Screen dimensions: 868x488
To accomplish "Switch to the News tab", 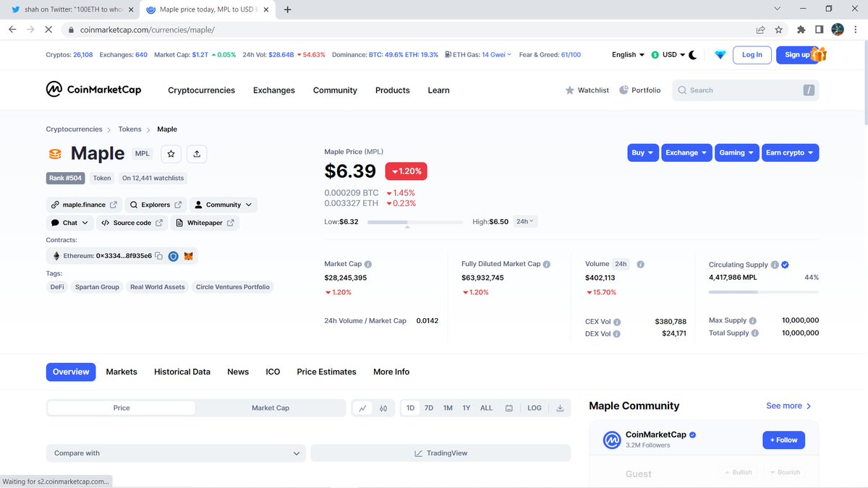I will [x=238, y=372].
